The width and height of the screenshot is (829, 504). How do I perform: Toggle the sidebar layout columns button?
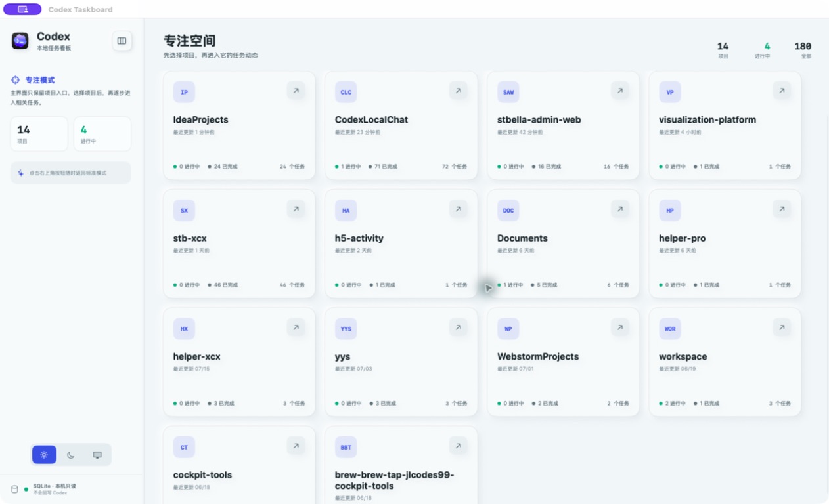[122, 41]
